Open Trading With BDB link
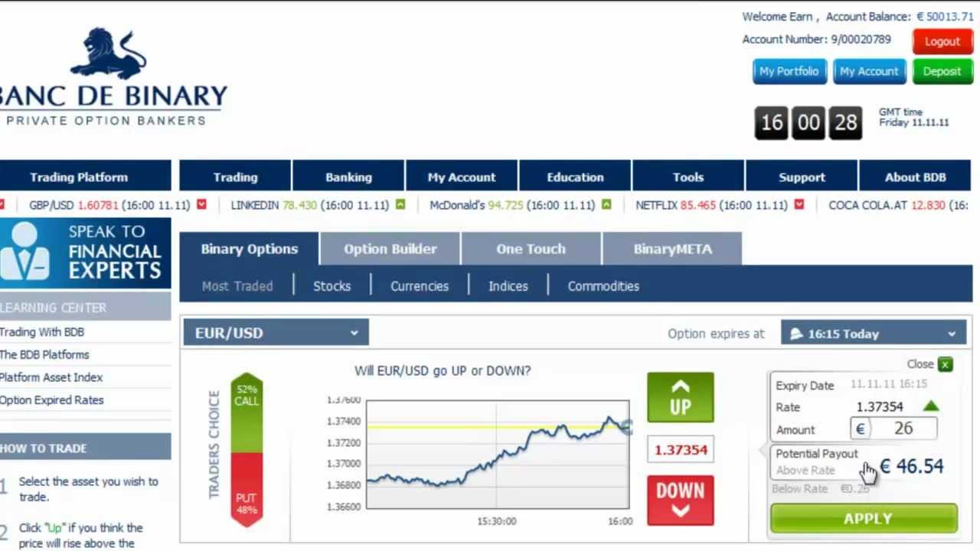 42,332
